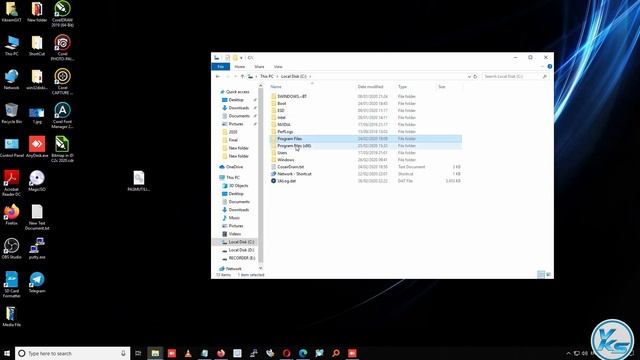Select the Network desktop icon
The width and height of the screenshot is (640, 360).
(11, 79)
